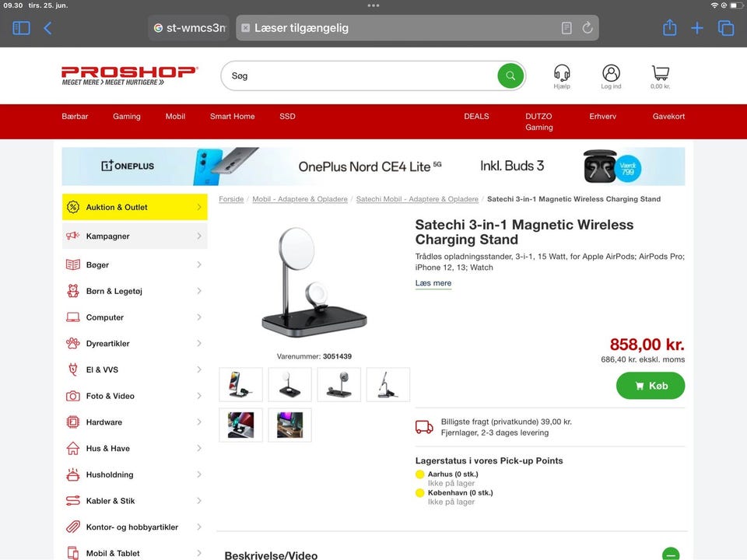This screenshot has height=560, width=747.
Task: Follow the Læs mere link
Action: click(433, 283)
